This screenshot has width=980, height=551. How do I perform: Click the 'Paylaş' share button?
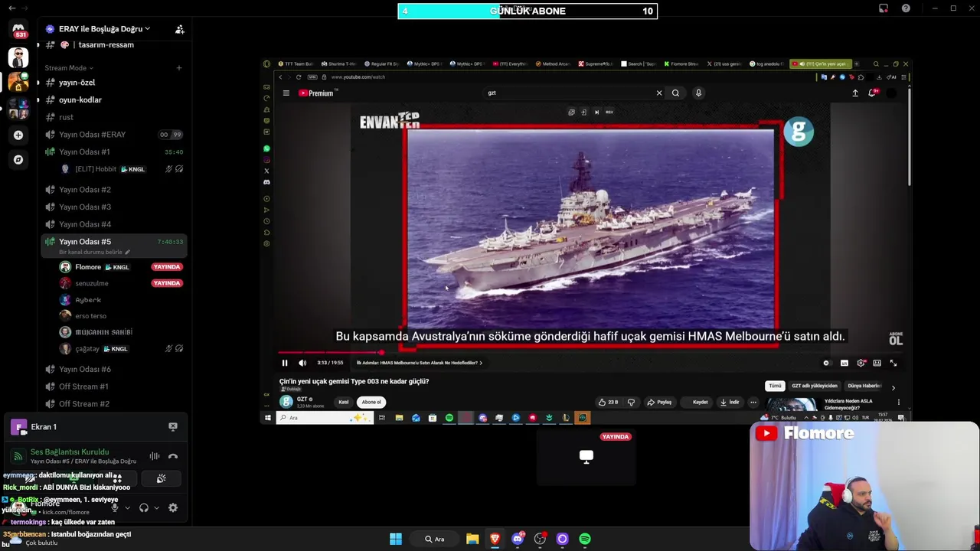[x=659, y=402]
